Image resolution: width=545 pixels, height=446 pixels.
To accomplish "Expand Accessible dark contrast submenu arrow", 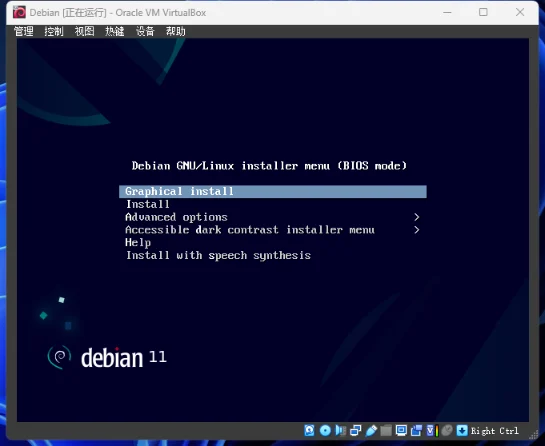I will pyautogui.click(x=417, y=230).
